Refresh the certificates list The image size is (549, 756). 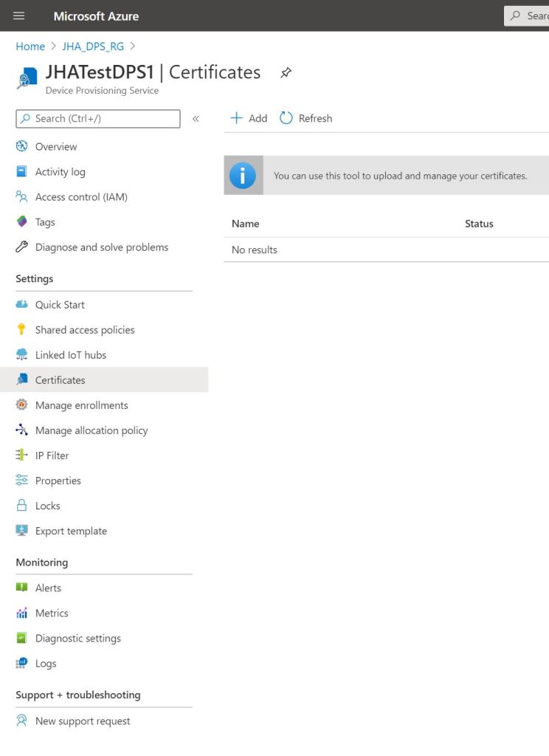click(306, 118)
